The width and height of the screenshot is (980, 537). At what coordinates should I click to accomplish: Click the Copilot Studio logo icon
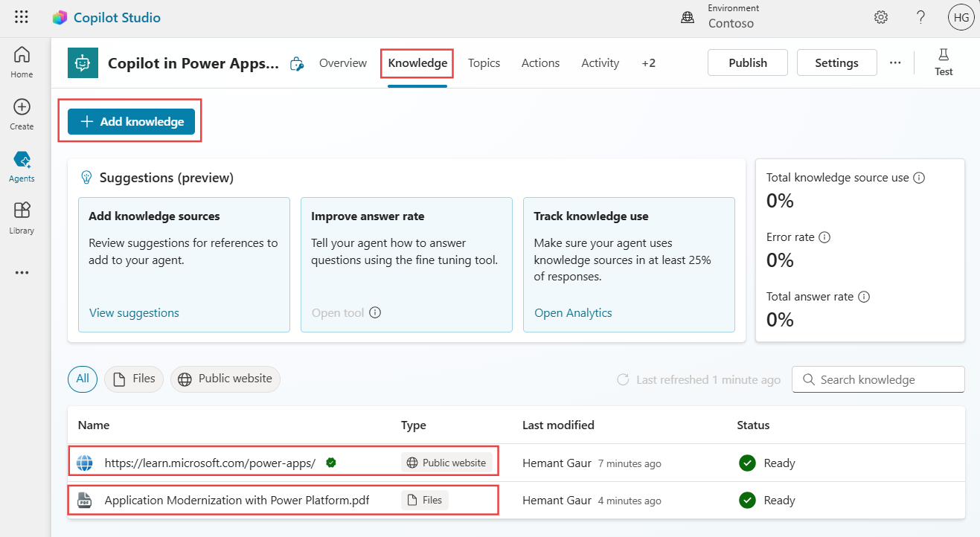[x=60, y=17]
